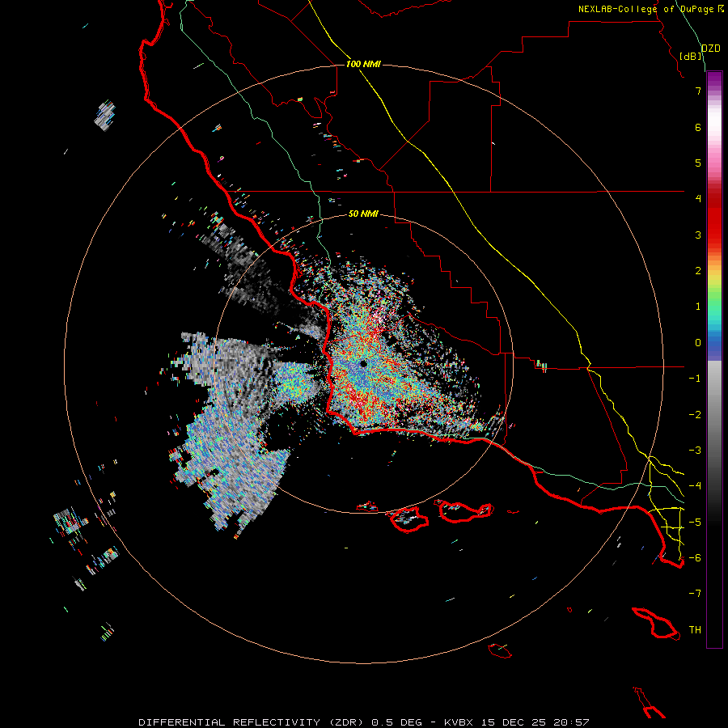Click the 0 value on color scale

pyautogui.click(x=698, y=342)
